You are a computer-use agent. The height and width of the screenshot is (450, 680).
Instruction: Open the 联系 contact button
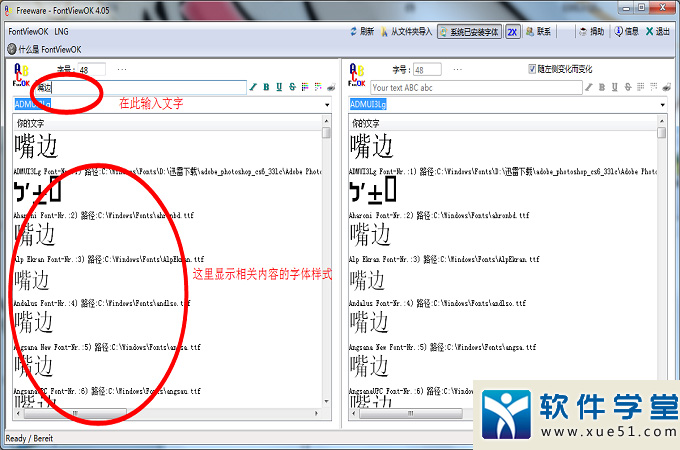(x=538, y=32)
